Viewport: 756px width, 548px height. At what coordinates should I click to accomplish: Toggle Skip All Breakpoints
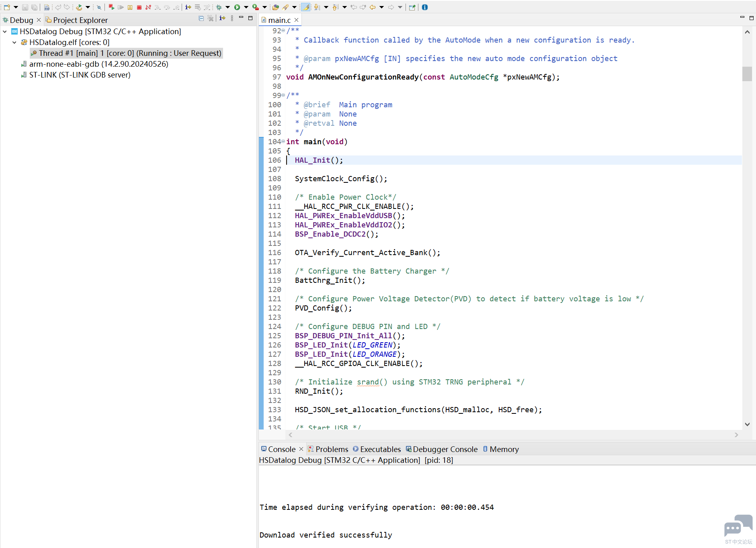point(99,7)
